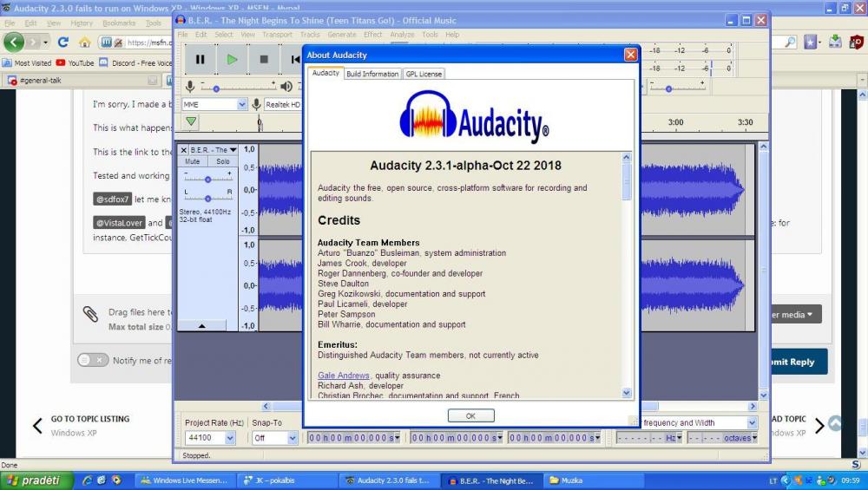
Task: Click the browser reload page icon
Action: tap(62, 42)
